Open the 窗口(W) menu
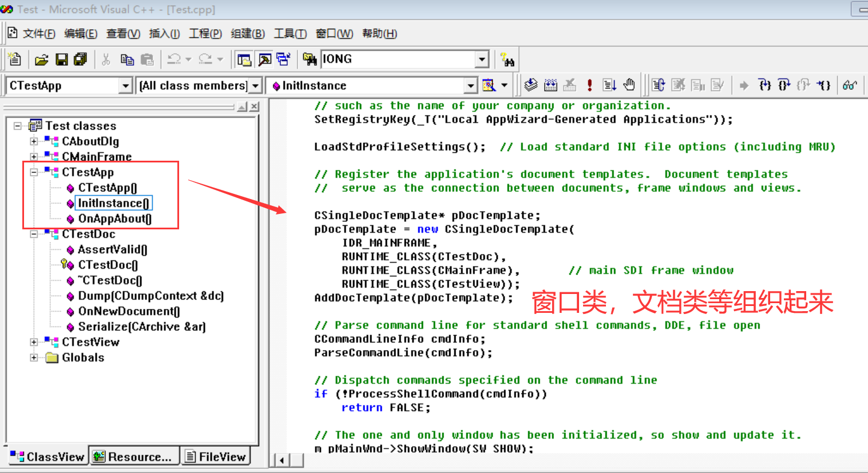 [334, 34]
